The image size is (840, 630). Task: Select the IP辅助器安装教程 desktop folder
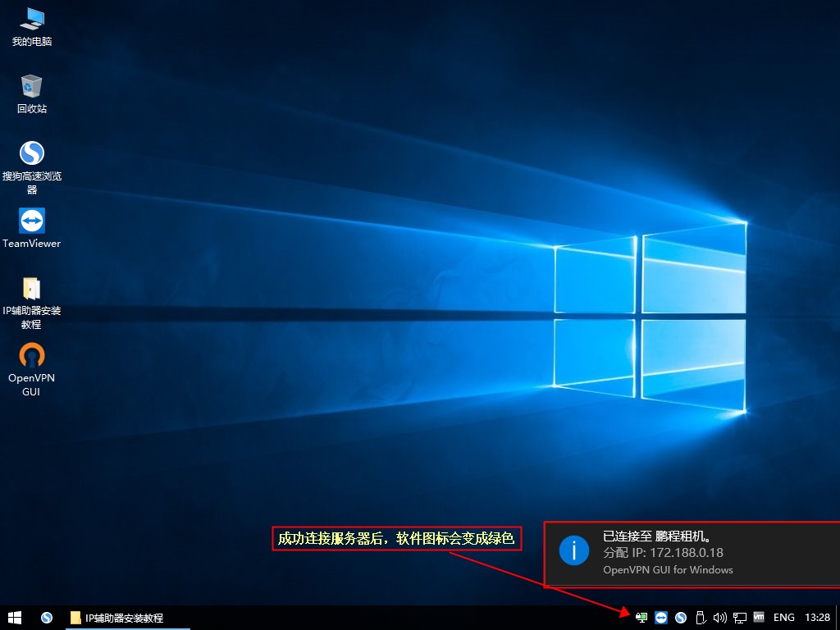[32, 303]
